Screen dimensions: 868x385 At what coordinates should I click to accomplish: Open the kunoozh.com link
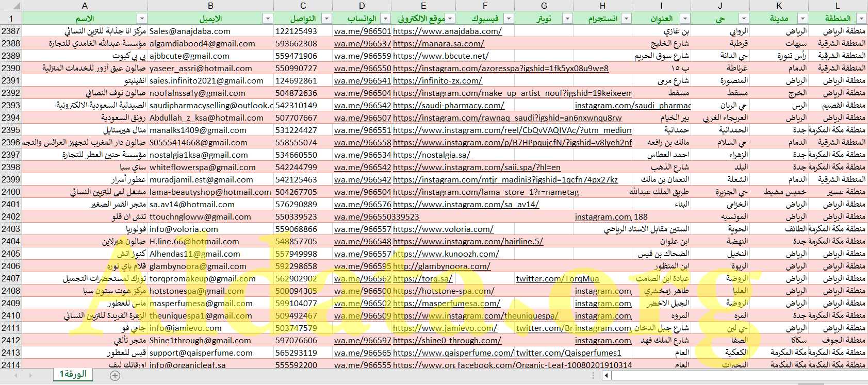446,254
